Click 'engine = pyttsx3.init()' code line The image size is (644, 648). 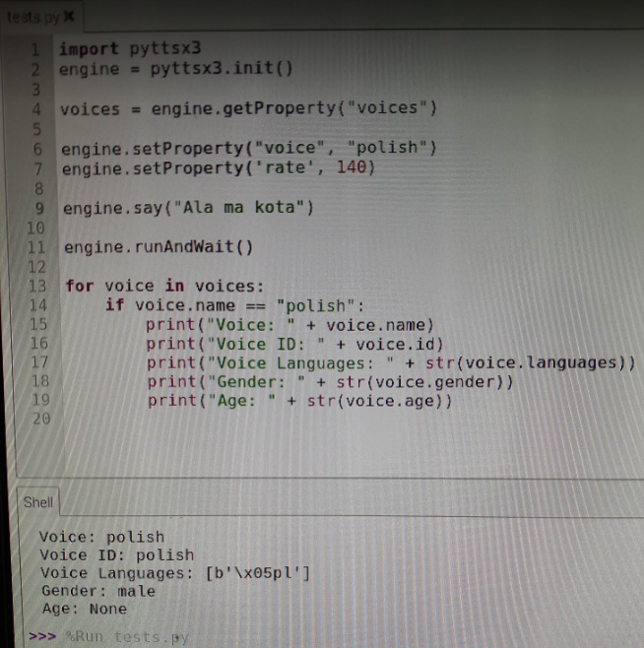coord(176,68)
